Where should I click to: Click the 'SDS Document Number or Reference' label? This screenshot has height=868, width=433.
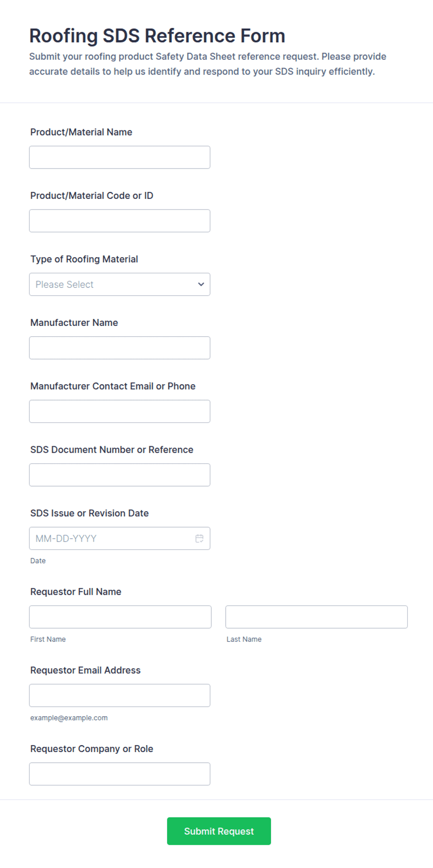[112, 450]
